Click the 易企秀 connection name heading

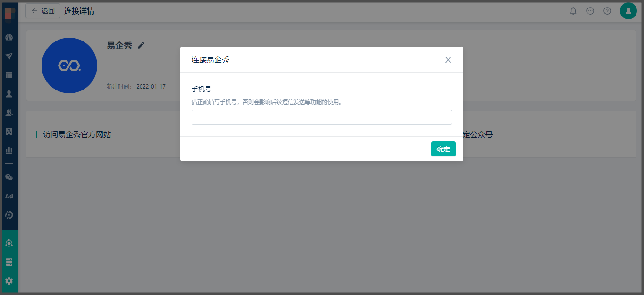pyautogui.click(x=119, y=46)
